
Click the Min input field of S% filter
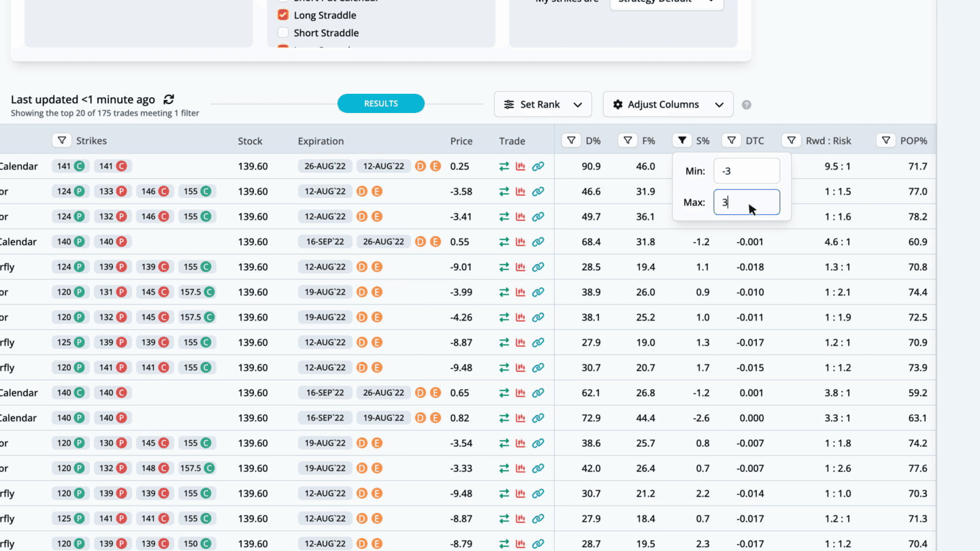click(x=747, y=171)
